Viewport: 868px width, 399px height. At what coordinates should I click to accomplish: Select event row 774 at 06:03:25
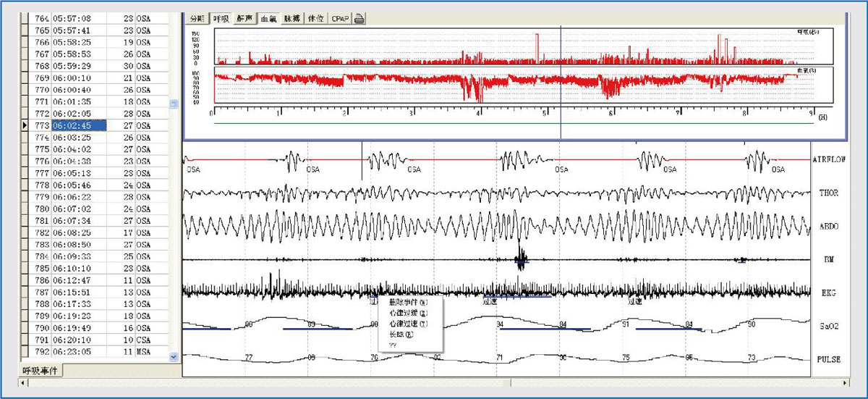point(94,138)
